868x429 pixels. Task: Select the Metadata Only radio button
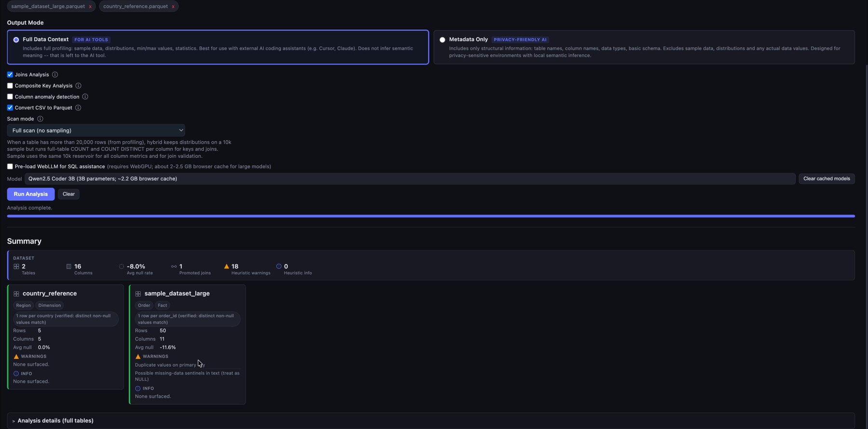point(442,40)
